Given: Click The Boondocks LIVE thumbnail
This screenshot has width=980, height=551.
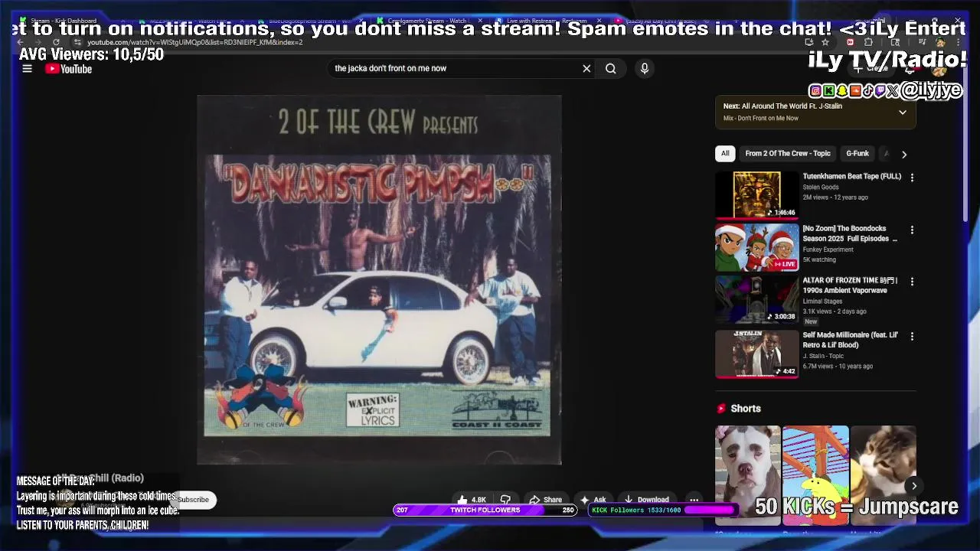Looking at the screenshot, I should [756, 247].
